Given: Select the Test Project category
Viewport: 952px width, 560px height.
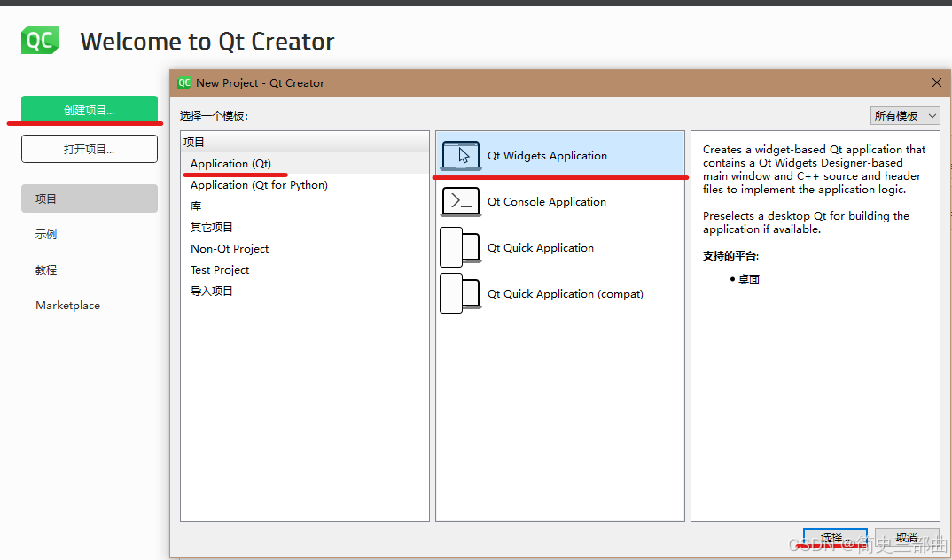Looking at the screenshot, I should click(x=305, y=270).
